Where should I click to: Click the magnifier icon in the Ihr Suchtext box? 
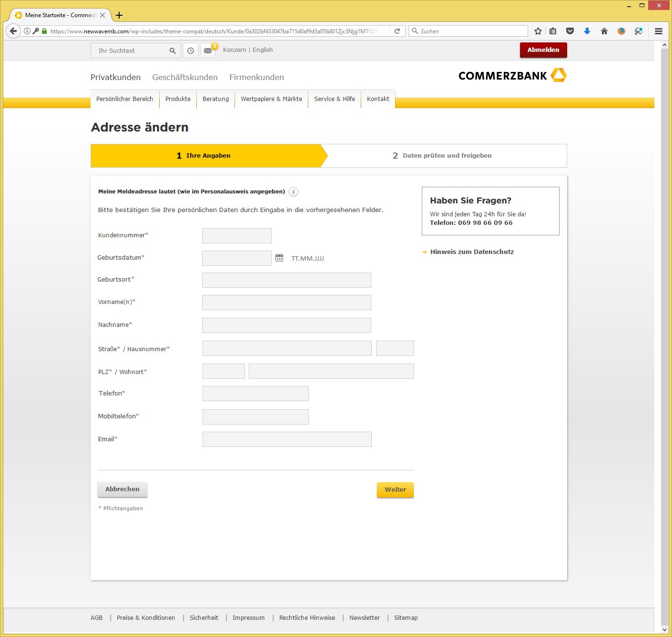click(x=173, y=51)
